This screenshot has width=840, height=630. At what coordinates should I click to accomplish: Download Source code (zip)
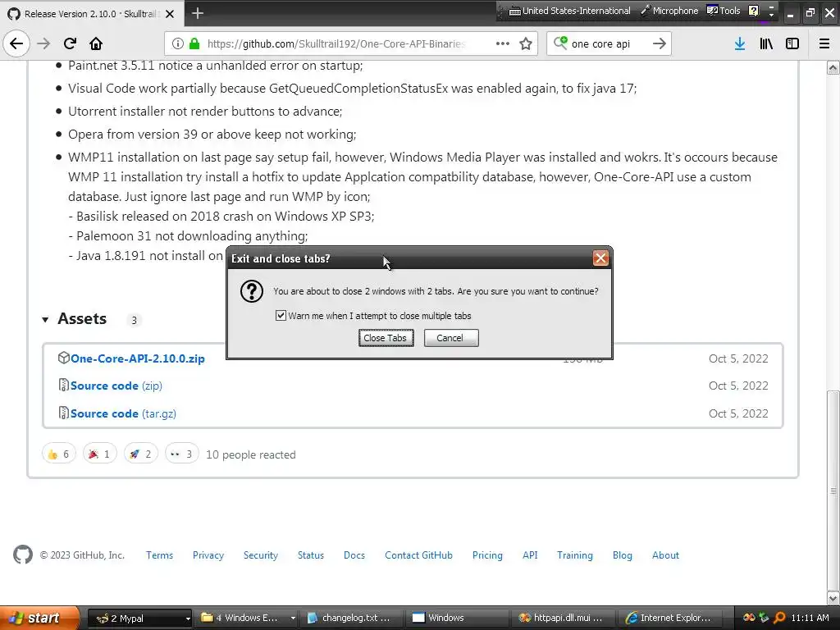tap(116, 386)
